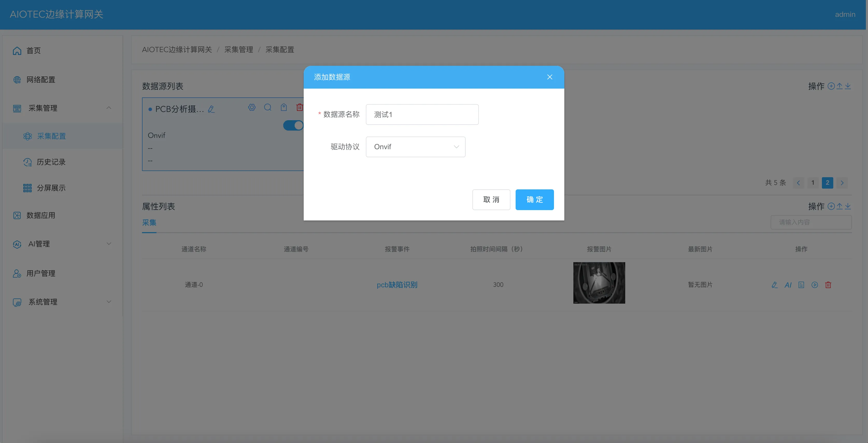868x443 pixels.
Task: Click the add (plus) icon beside 数据源列表 操作
Action: coord(831,86)
